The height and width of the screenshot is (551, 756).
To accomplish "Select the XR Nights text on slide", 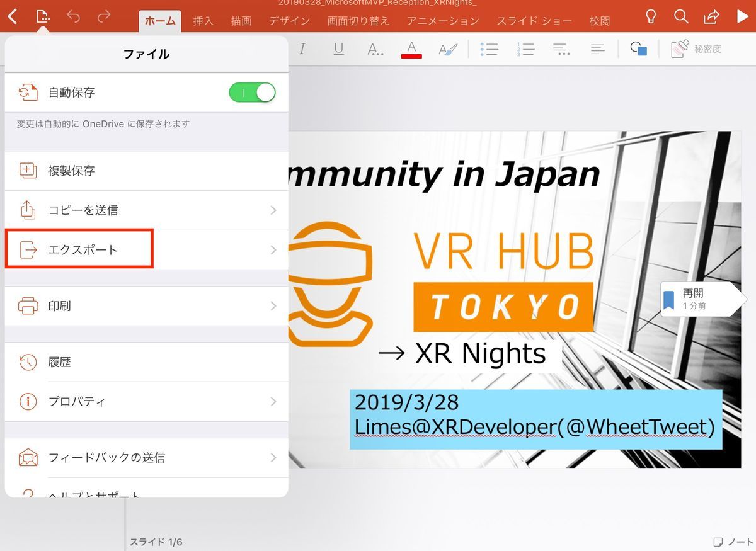I will pyautogui.click(x=479, y=354).
